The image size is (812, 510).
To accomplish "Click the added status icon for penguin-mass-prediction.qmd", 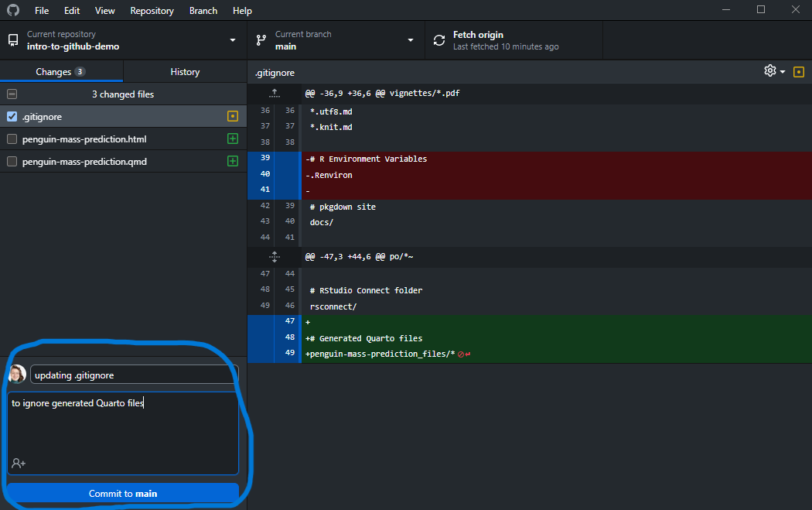I will click(232, 162).
